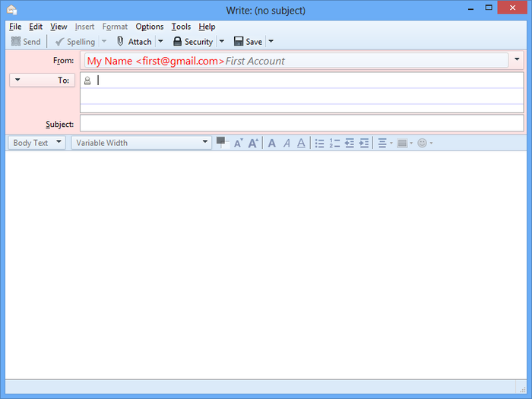
Task: Change recipient type with To: dropdown
Action: (43, 80)
